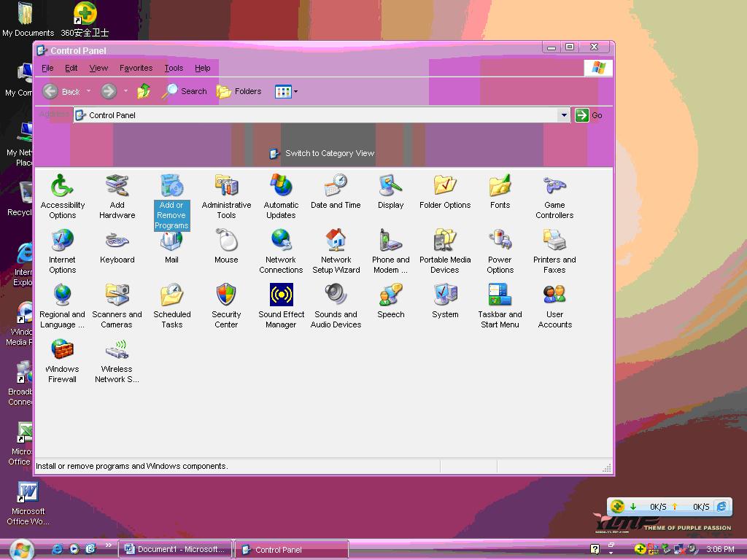Select the My Documents desktop icon

(x=28, y=20)
